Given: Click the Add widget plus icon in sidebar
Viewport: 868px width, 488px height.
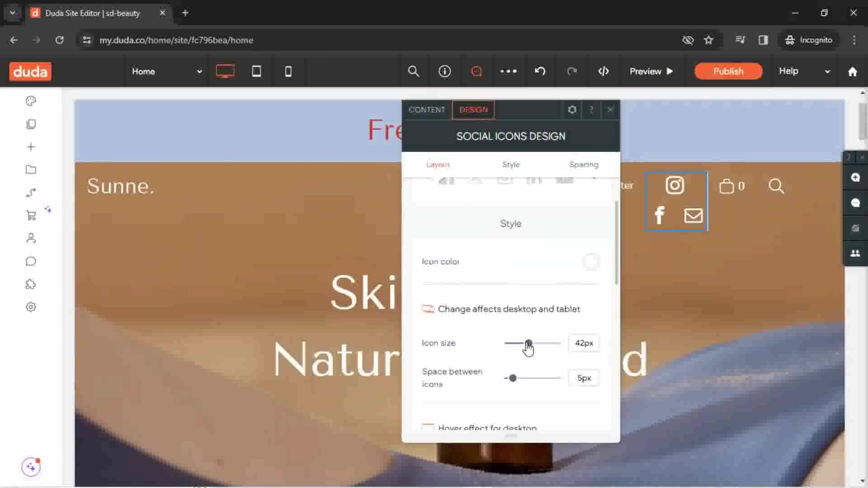Looking at the screenshot, I should pyautogui.click(x=31, y=147).
